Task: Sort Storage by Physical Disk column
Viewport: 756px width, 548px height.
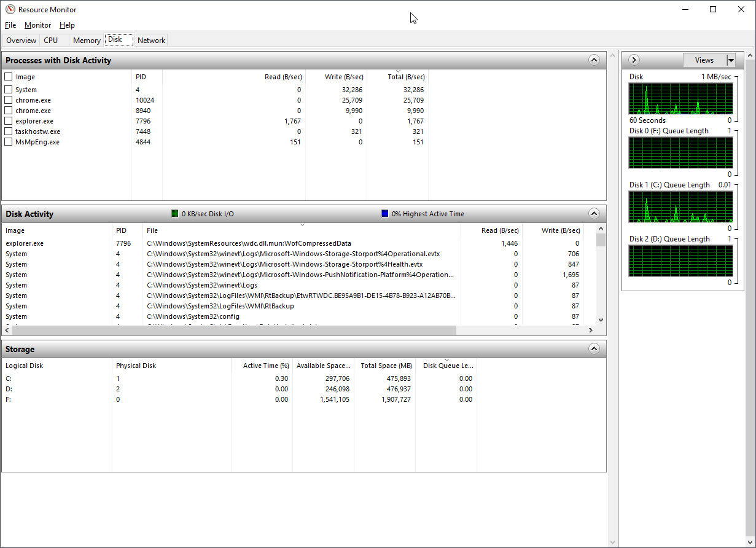Action: click(171, 366)
